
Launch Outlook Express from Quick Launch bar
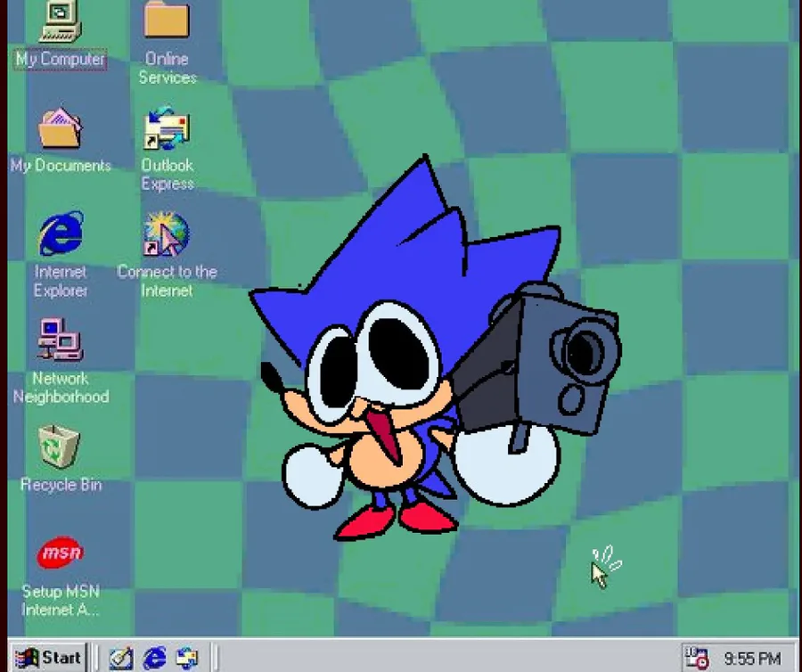[x=187, y=659]
